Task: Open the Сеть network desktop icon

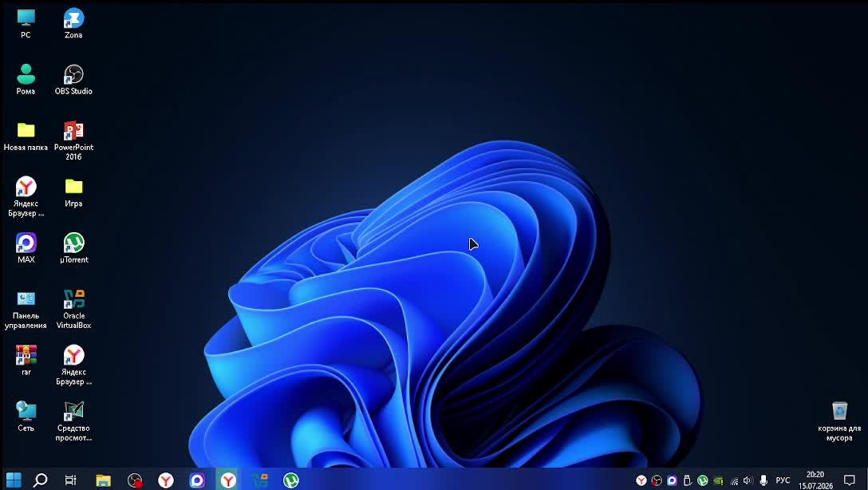Action: [26, 417]
